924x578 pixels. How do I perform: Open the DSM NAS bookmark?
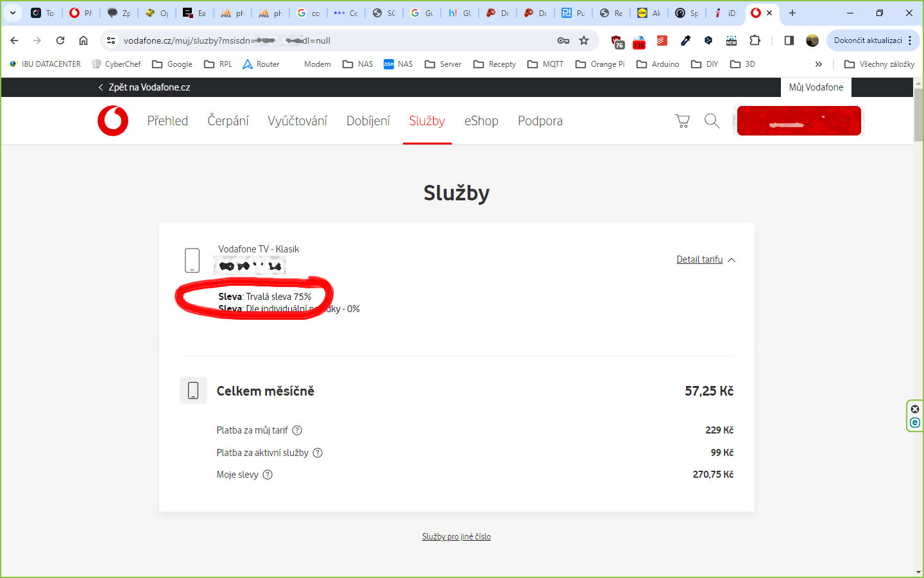pyautogui.click(x=398, y=64)
